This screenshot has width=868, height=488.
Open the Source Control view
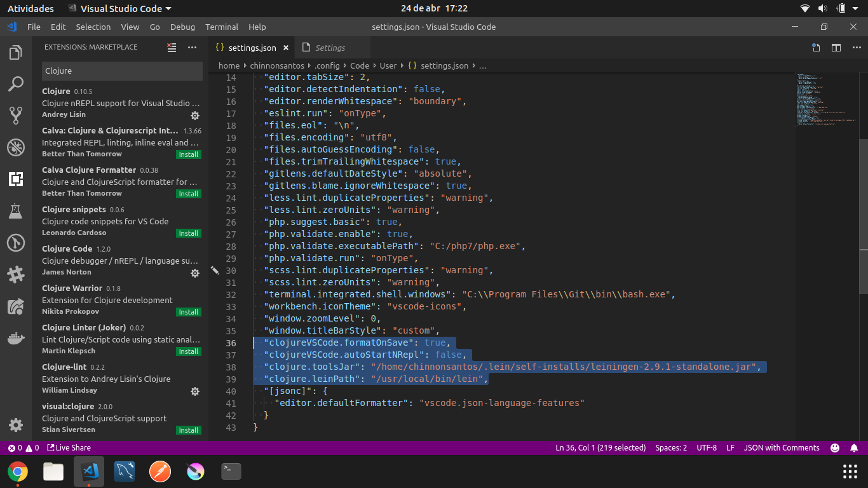[x=16, y=116]
